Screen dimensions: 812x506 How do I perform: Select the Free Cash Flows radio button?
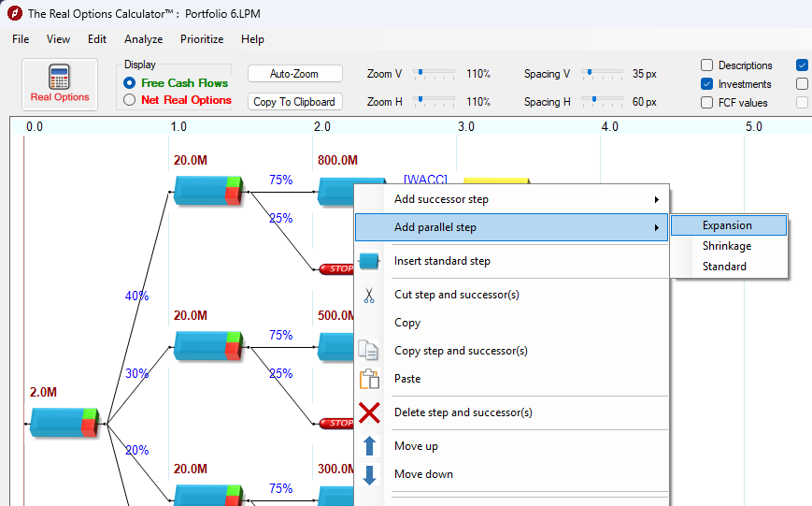pyautogui.click(x=130, y=83)
